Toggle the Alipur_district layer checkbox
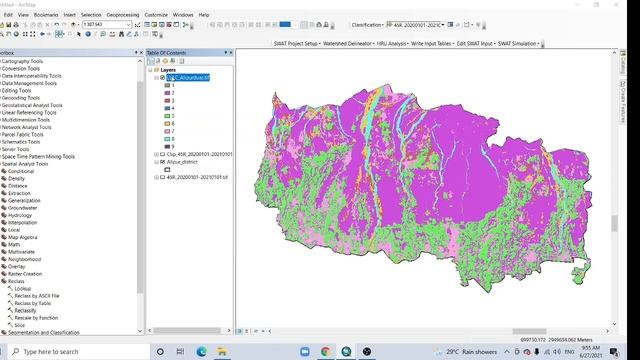 (x=162, y=162)
